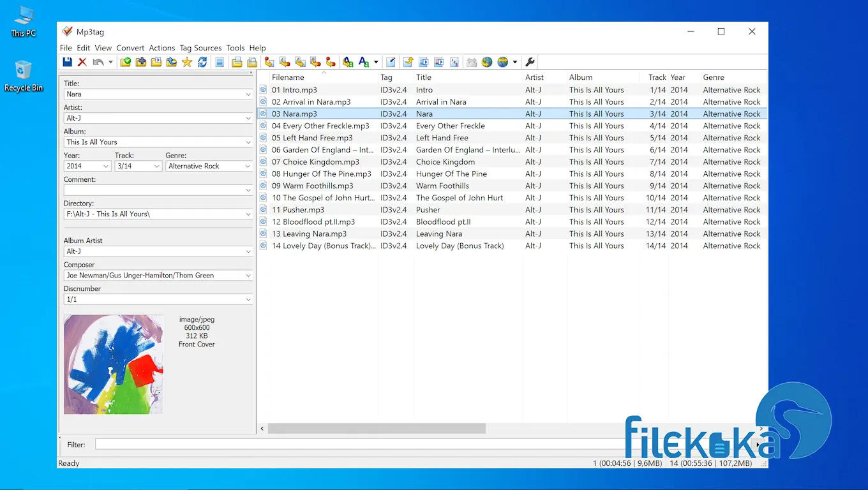
Task: Click the left scroll arrow of file list
Action: pos(262,429)
